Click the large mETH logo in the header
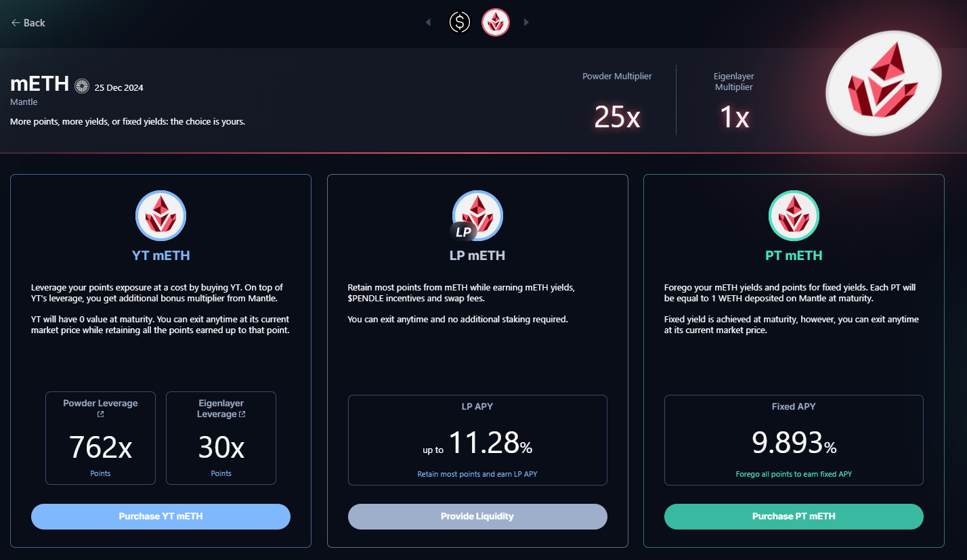Screen dimensions: 967x560 tap(882, 85)
